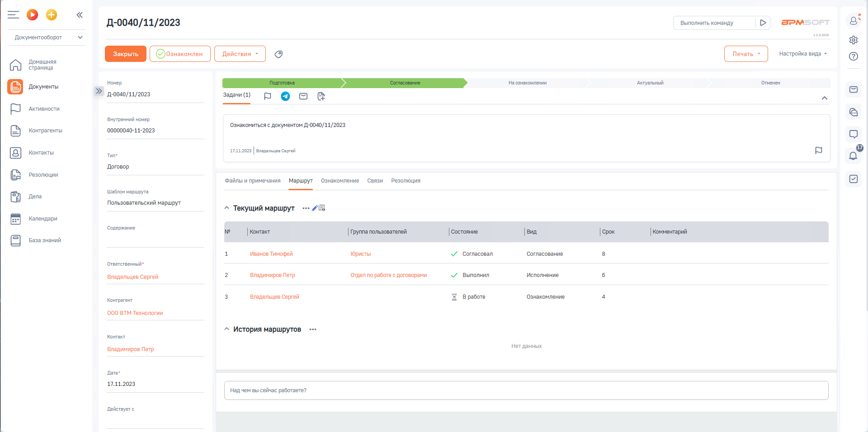The height and width of the screenshot is (432, 868).
Task: Collapse the left sidebar with double chevron
Action: point(80,15)
